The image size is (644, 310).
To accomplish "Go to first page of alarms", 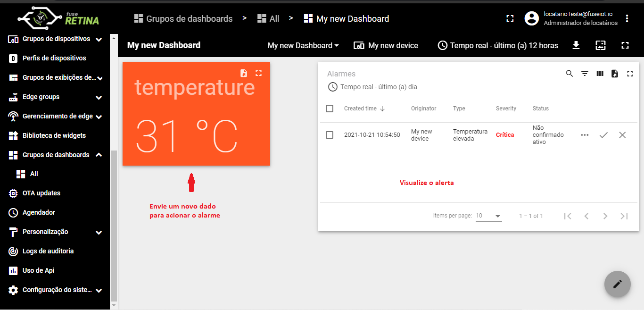I will point(568,216).
